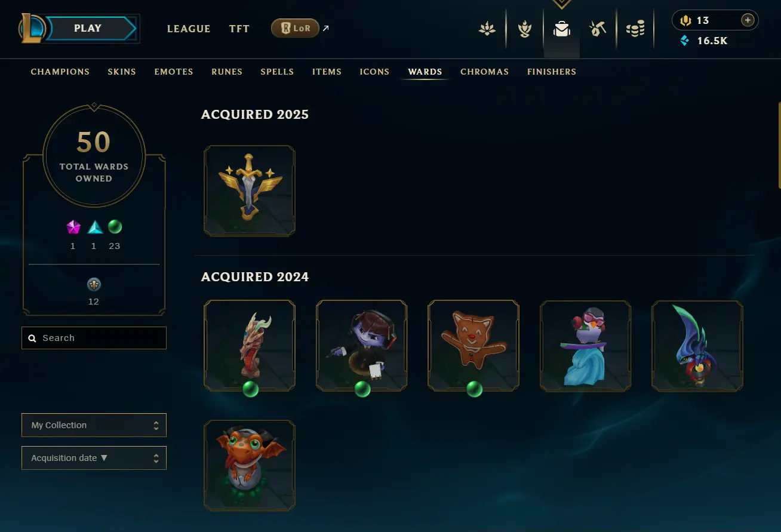Click the League logo icon
Image resolution: width=781 pixels, height=532 pixels.
click(x=31, y=28)
